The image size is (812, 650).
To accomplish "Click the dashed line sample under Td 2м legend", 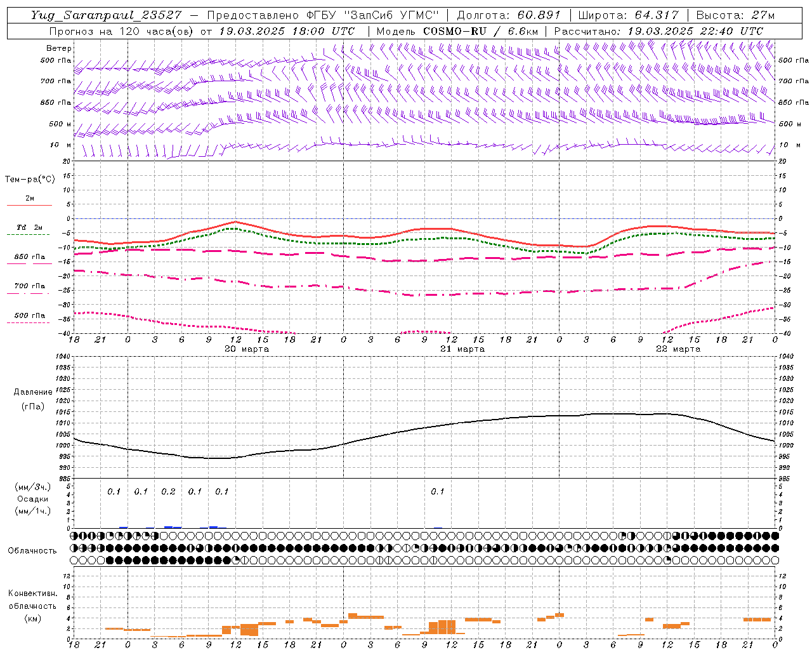I will tap(29, 235).
